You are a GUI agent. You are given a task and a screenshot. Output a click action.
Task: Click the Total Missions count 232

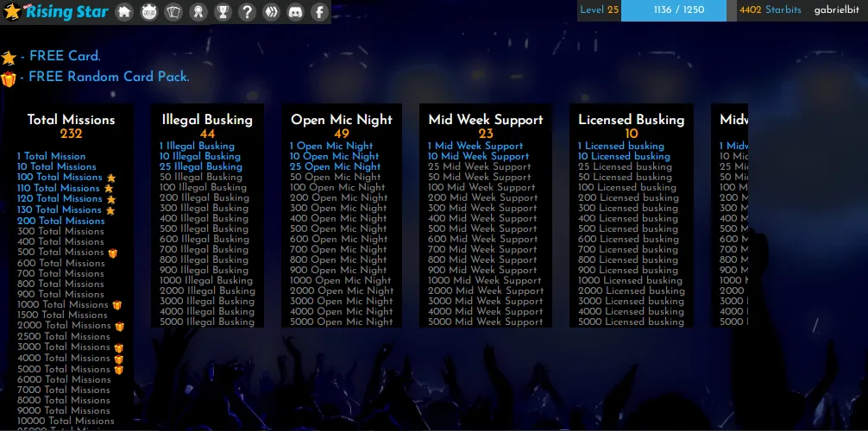click(x=72, y=134)
